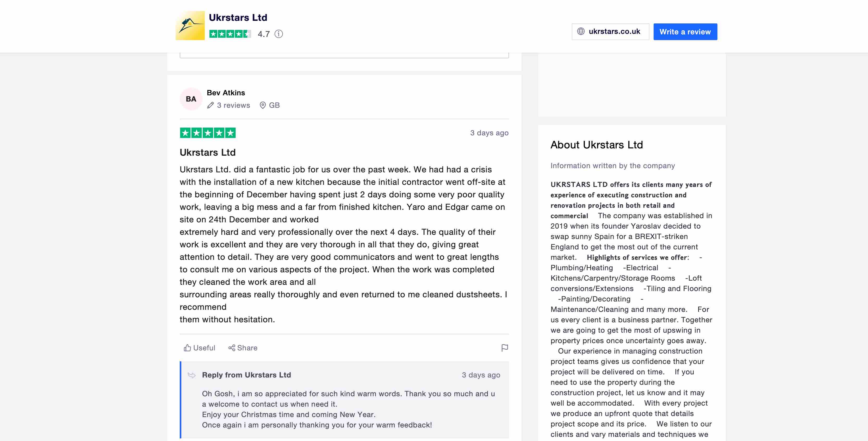Viewport: 868px width, 441px height.
Task: Open the review's 3 days ago timestamp
Action: (489, 133)
